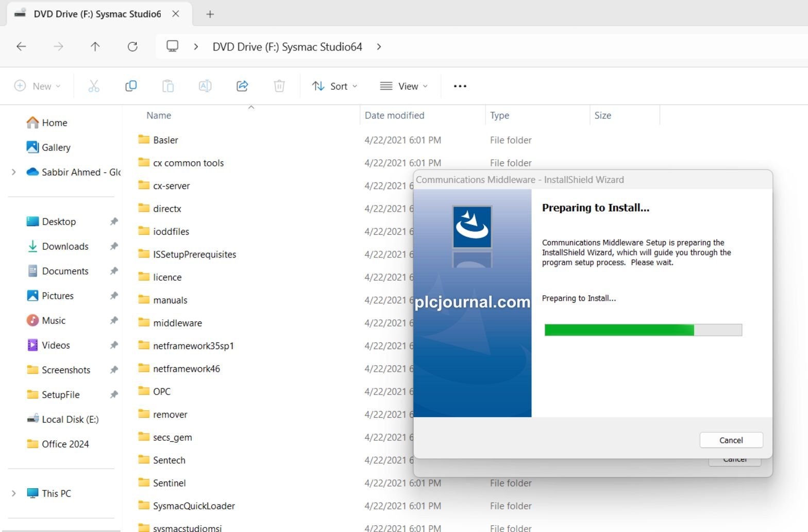Select the ISSetupPrerequisites folder
808x532 pixels.
coord(187,254)
